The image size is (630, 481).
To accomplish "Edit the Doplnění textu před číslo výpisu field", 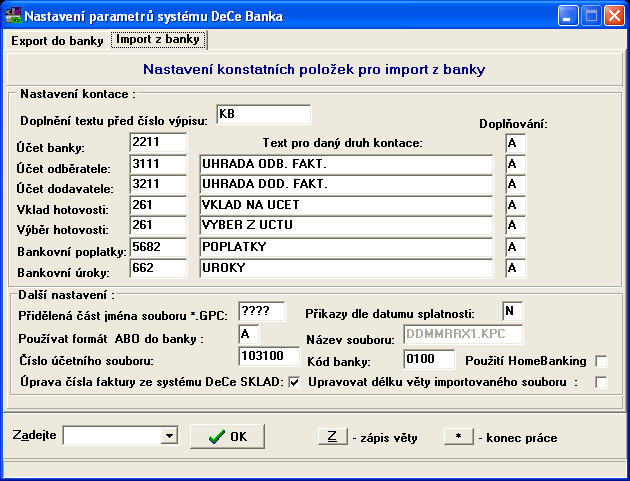I will click(264, 114).
